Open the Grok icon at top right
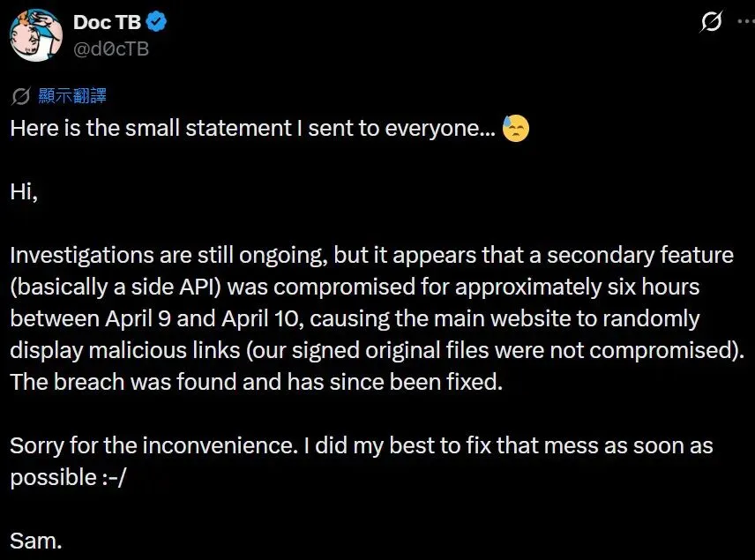 [x=711, y=22]
